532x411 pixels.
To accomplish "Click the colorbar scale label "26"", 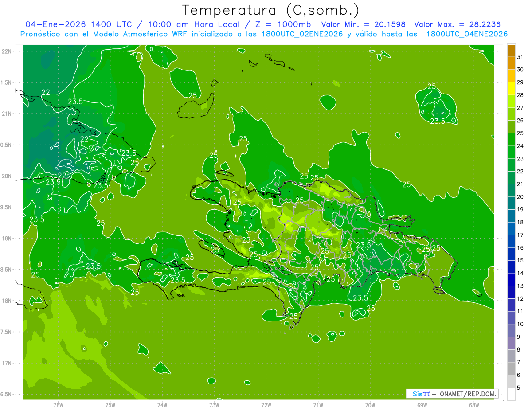I will [x=520, y=120].
